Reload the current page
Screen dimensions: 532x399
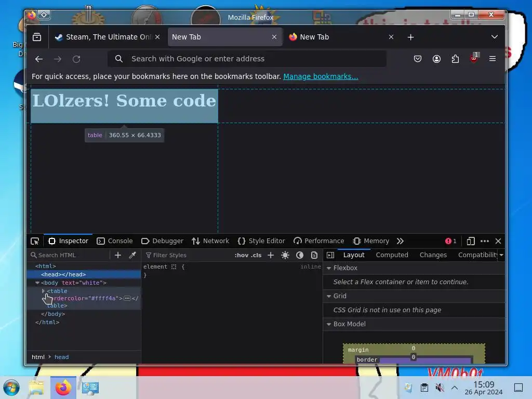76,59
